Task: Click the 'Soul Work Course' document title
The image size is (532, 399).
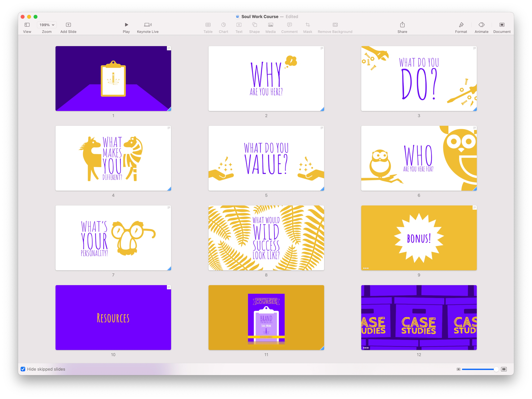Action: [260, 17]
